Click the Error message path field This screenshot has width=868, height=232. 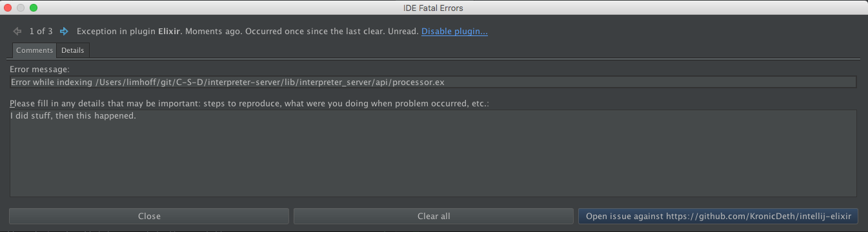tap(433, 82)
